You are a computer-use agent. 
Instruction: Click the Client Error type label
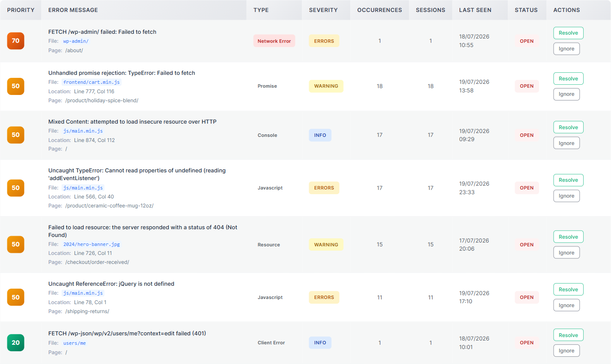pyautogui.click(x=271, y=343)
